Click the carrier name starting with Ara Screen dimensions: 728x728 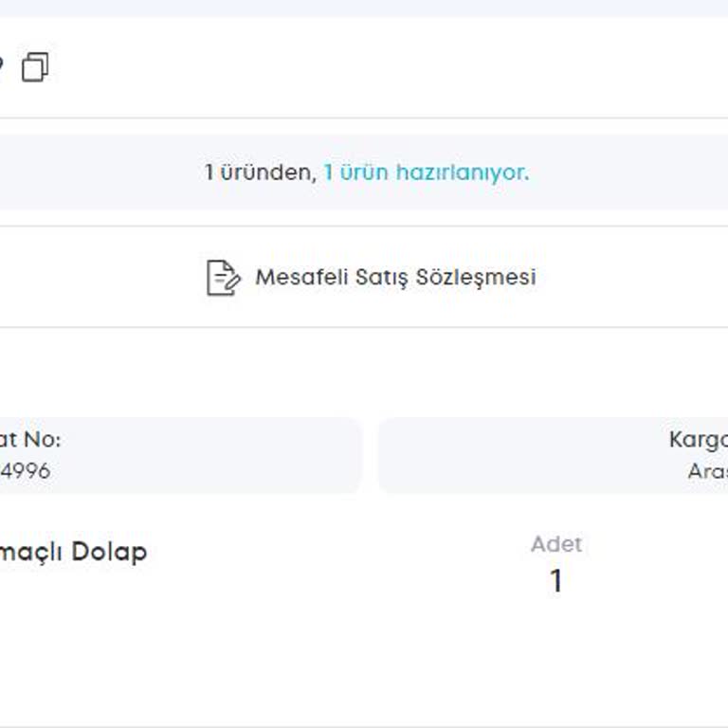(x=707, y=471)
